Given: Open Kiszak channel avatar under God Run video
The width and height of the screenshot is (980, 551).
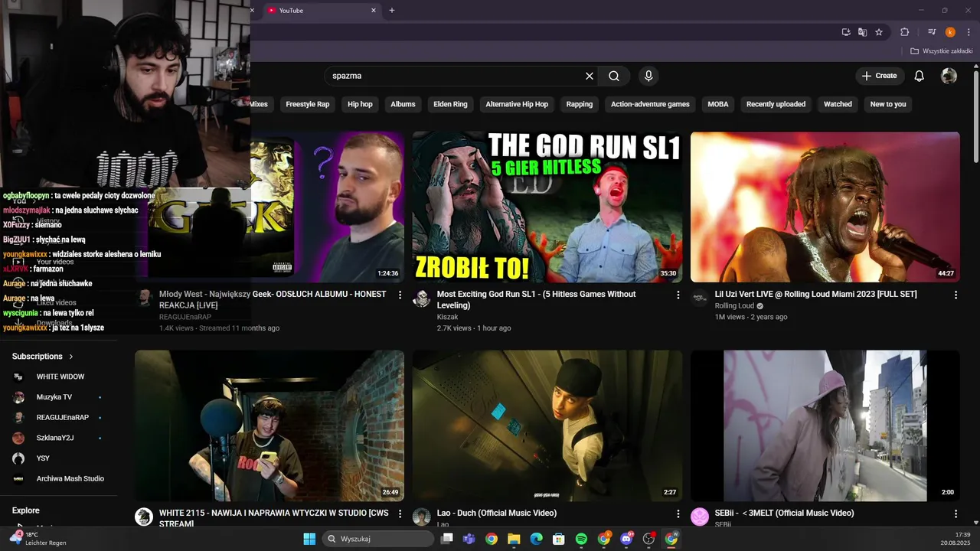Looking at the screenshot, I should pos(422,298).
